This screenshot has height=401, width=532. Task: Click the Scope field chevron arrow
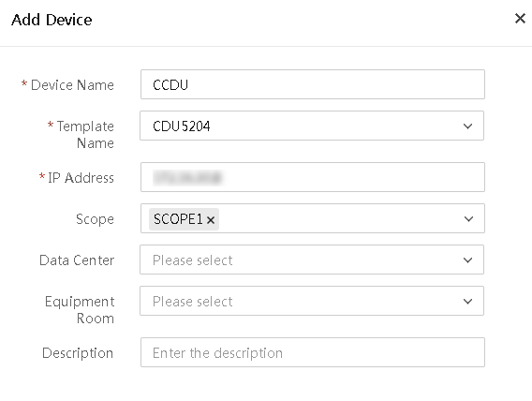click(468, 219)
